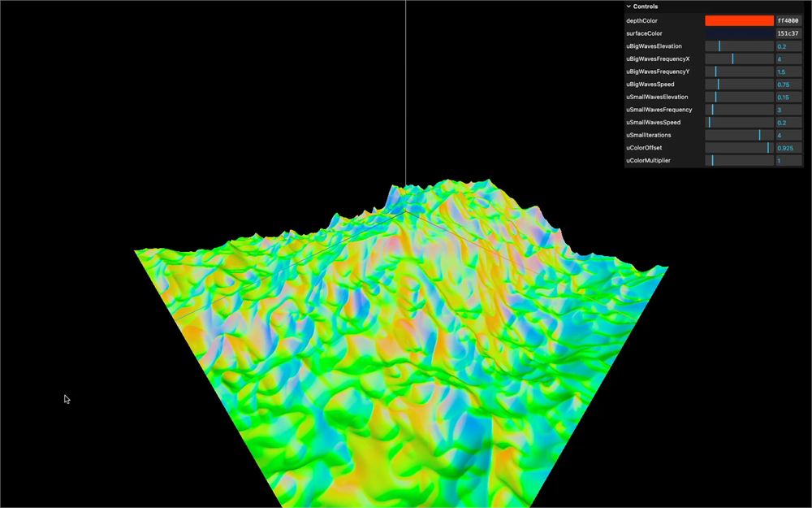Click the uBigWavesFrequencyX label
The image size is (812, 508).
click(x=658, y=59)
